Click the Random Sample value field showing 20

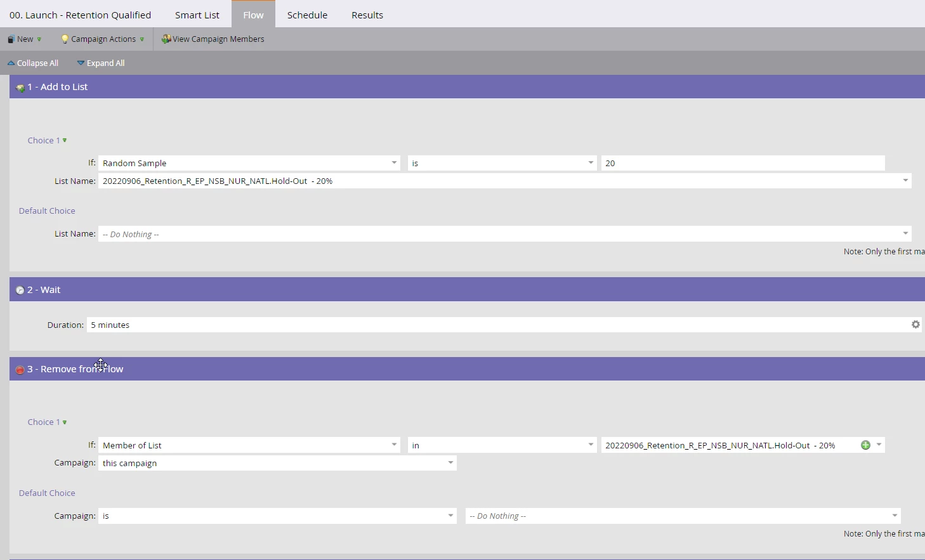743,163
